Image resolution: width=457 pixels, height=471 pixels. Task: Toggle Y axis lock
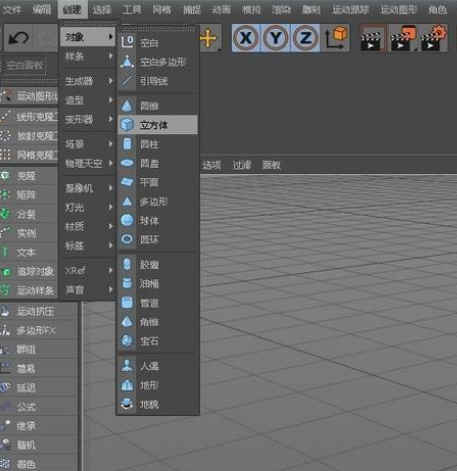(275, 38)
